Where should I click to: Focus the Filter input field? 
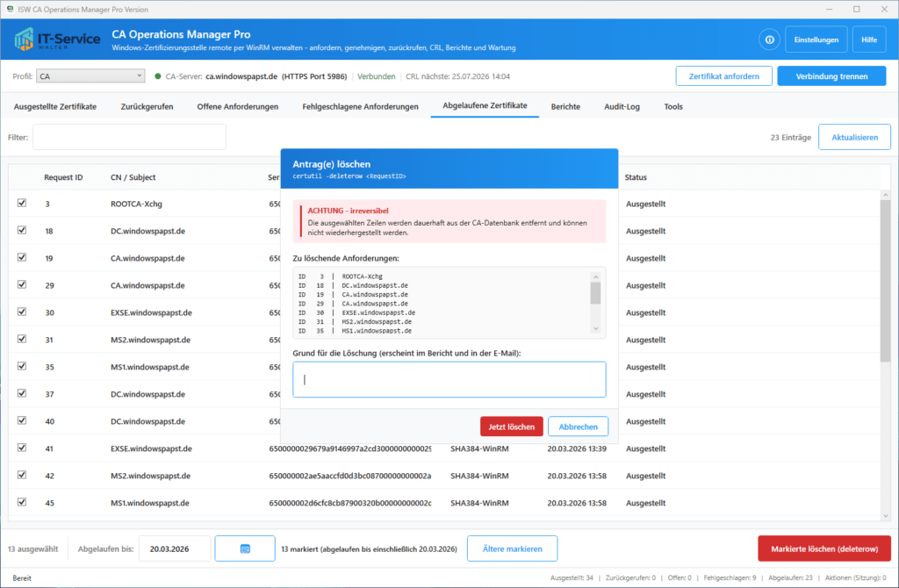(x=130, y=138)
